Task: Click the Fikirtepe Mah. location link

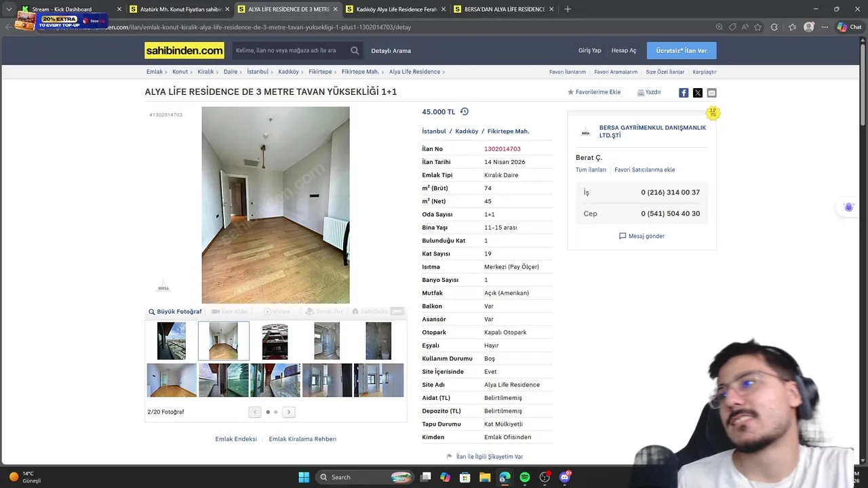Action: point(508,131)
